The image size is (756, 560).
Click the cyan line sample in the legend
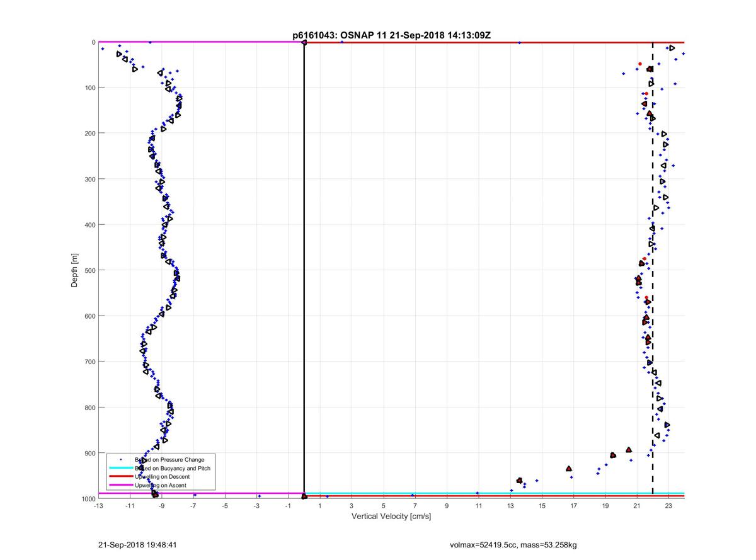(120, 468)
